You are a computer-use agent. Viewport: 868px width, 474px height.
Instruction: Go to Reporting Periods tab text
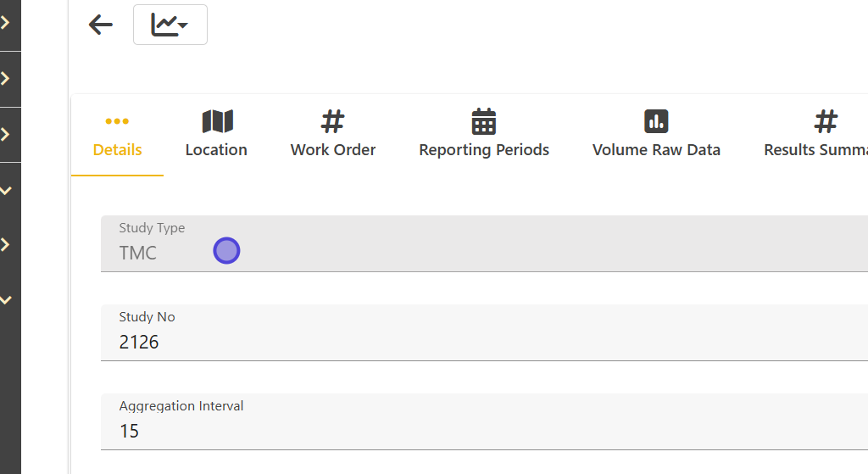pyautogui.click(x=484, y=150)
